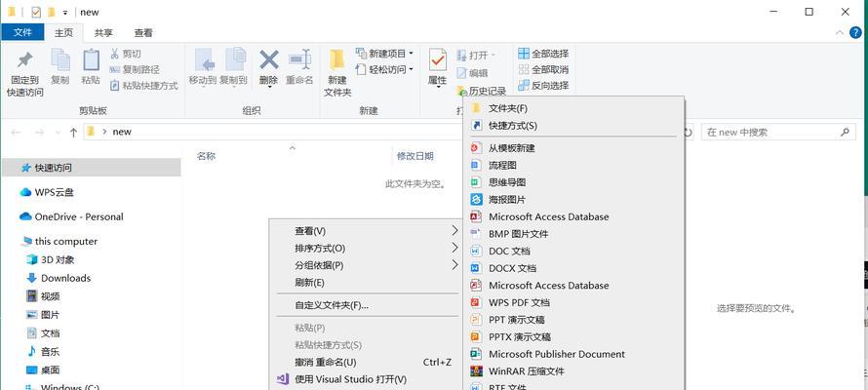Click the Cut (剪切) scissors icon
This screenshot has height=390, width=868.
pyautogui.click(x=114, y=54)
